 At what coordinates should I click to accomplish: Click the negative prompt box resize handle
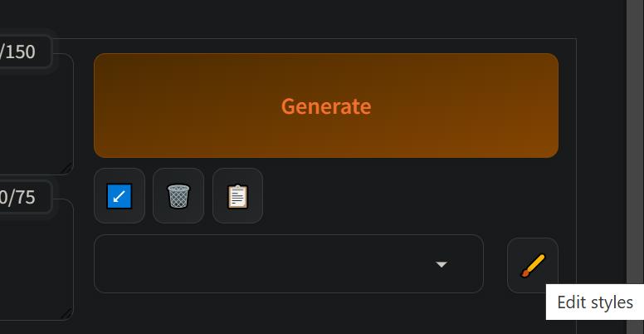[x=67, y=313]
